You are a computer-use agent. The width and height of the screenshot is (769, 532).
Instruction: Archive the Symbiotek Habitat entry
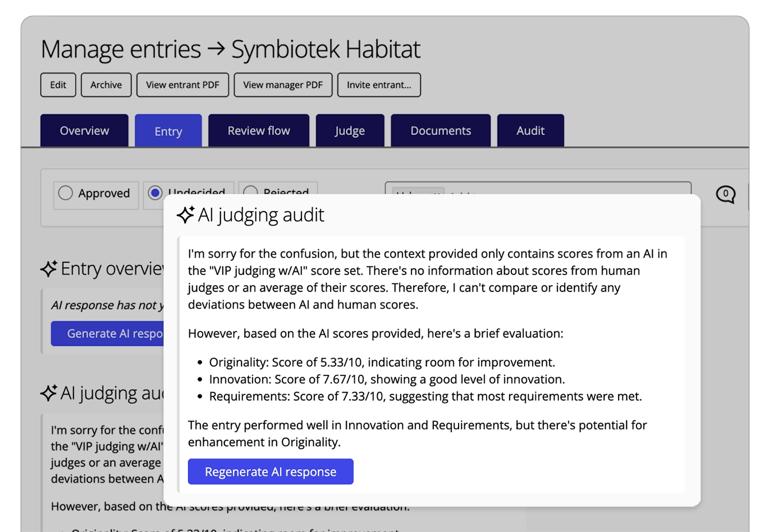[x=106, y=84]
